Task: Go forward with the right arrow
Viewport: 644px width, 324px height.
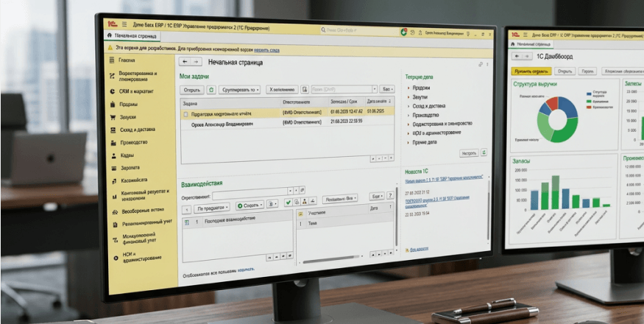Action: 197,62
